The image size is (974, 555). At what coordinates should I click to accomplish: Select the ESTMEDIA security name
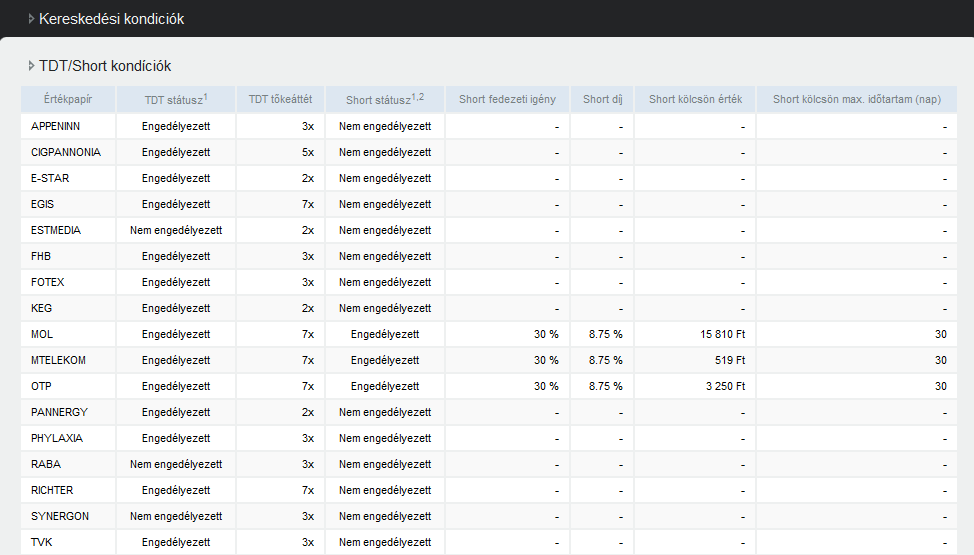(56, 231)
